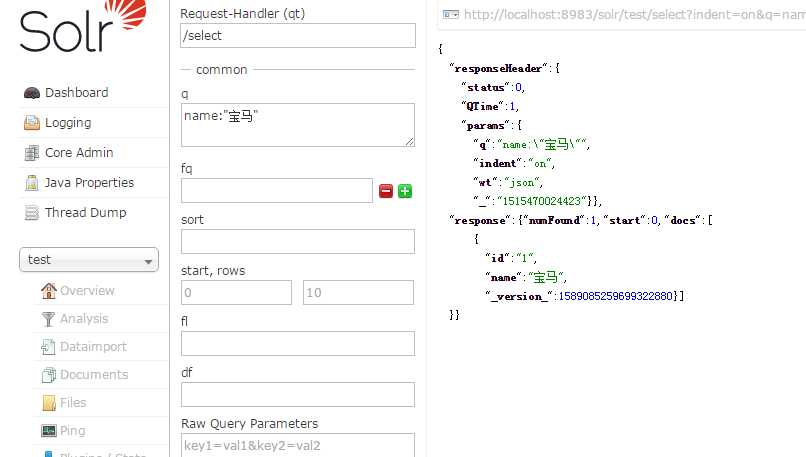Focus the start field showing 0
Image resolution: width=806 pixels, height=457 pixels.
(x=236, y=293)
